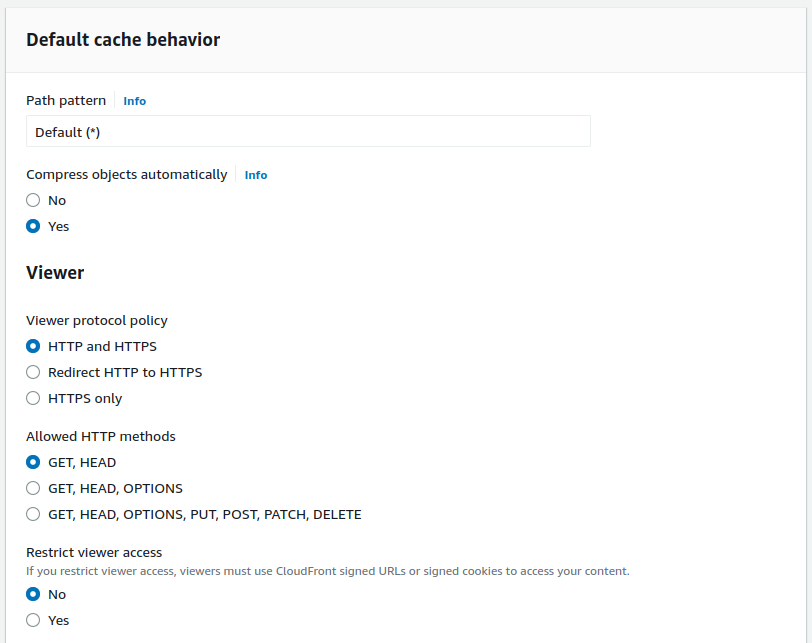Click the Restrict viewer access label
The width and height of the screenshot is (812, 643).
(x=94, y=552)
